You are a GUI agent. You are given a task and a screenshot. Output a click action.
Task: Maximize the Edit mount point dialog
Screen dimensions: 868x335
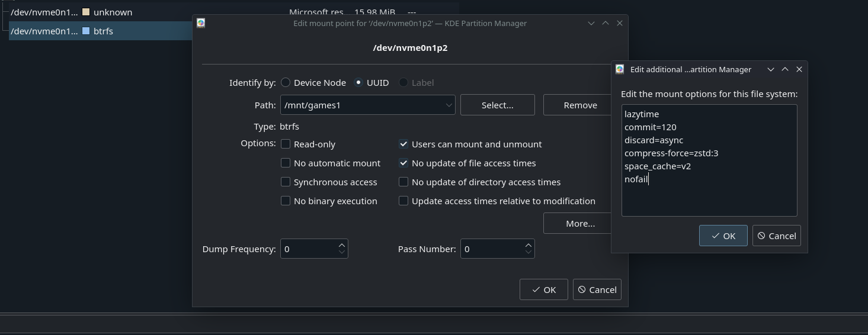(605, 23)
